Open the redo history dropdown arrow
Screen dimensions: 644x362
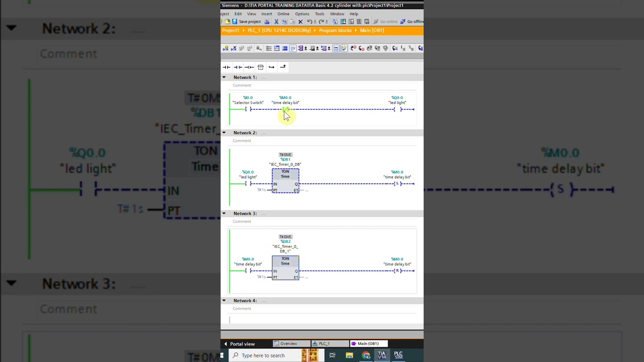(x=327, y=22)
